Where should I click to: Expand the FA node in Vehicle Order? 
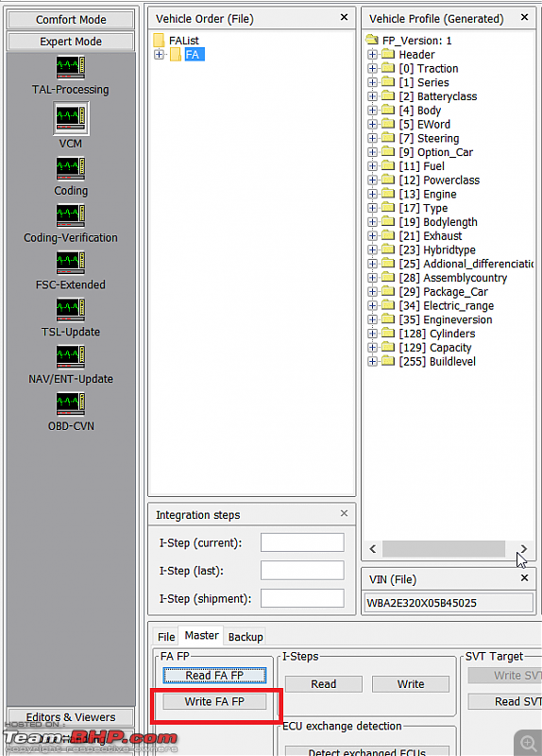[x=159, y=55]
